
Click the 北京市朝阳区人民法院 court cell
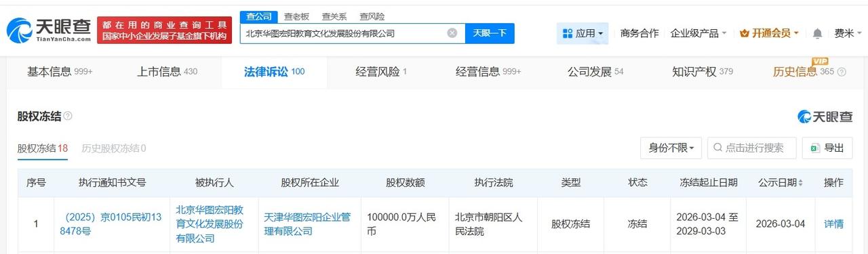(493, 224)
